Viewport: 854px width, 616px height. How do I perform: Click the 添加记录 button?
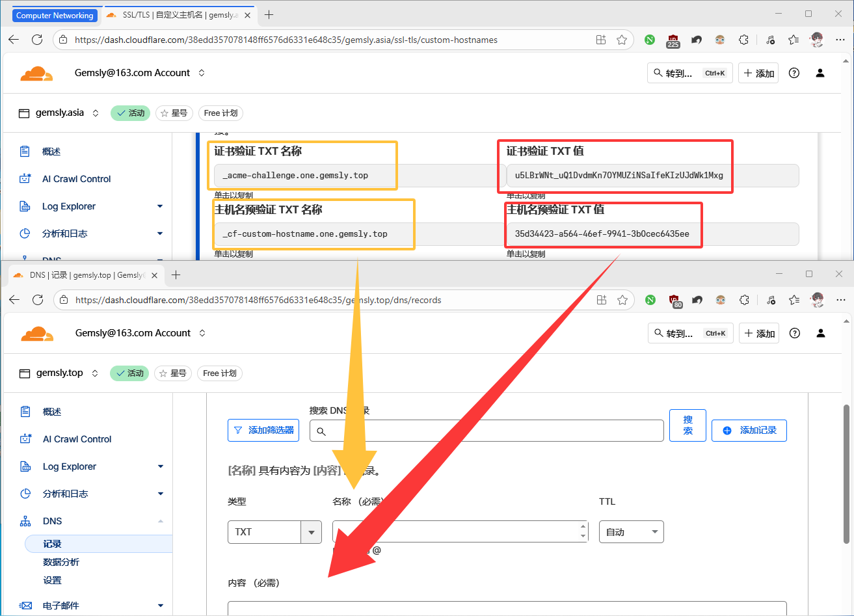749,430
